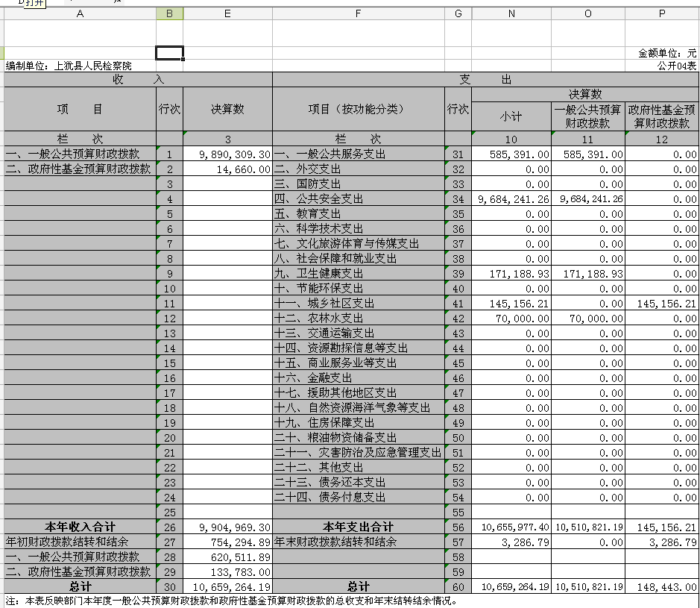Select column F header
The height and width of the screenshot is (608, 700).
point(359,14)
